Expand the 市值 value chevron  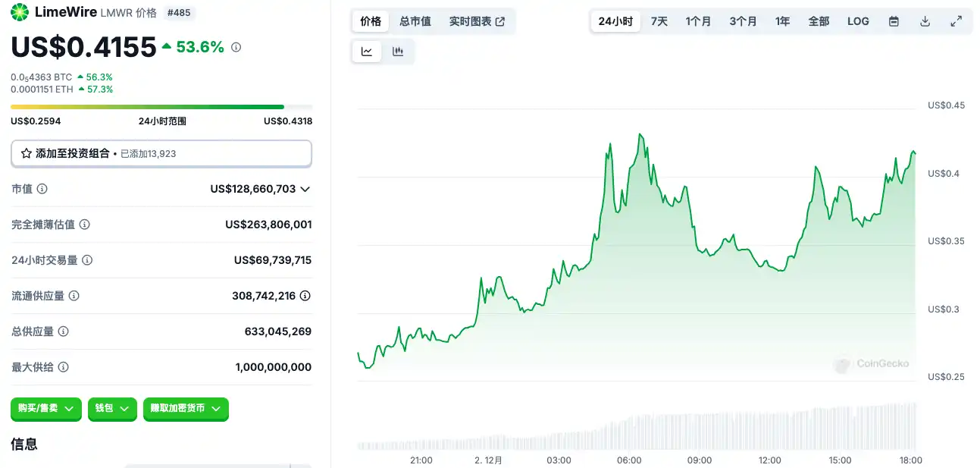tap(305, 189)
